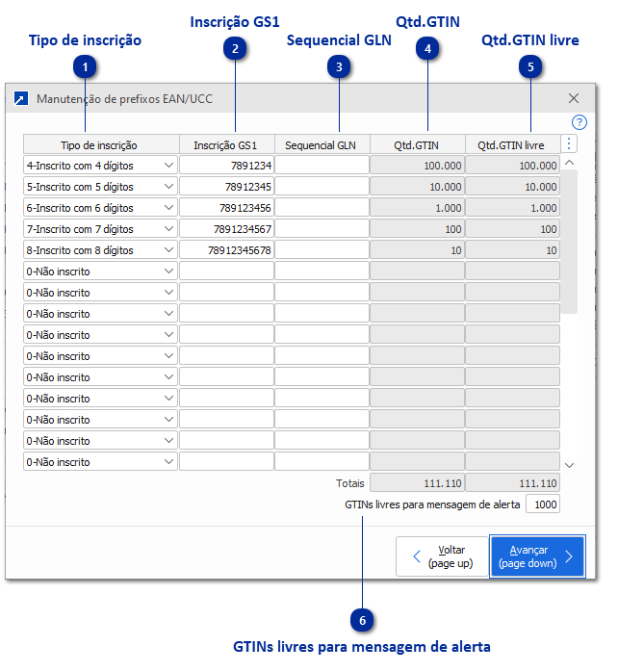Click the Qtd.GTIN total field showing 111.110

(x=417, y=483)
